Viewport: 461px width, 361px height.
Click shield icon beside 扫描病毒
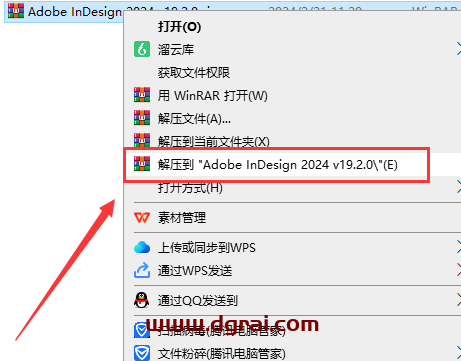pyautogui.click(x=142, y=330)
